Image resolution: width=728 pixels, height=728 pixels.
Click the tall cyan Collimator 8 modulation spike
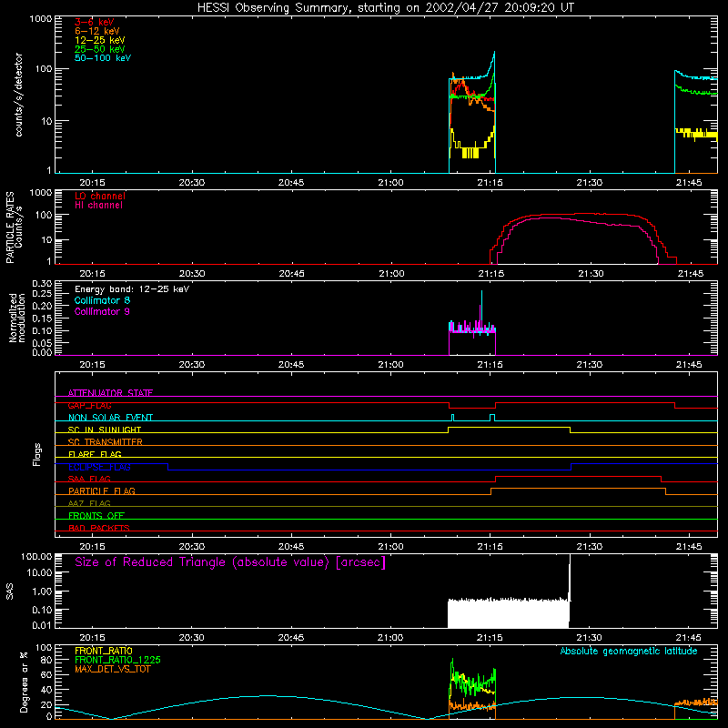coord(482,307)
